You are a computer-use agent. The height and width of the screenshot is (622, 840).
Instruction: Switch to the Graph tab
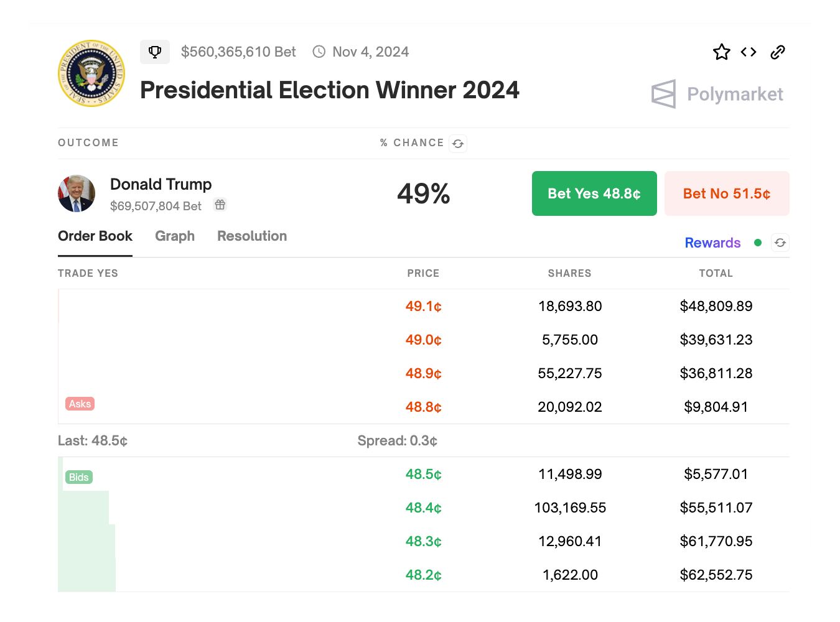click(x=175, y=236)
